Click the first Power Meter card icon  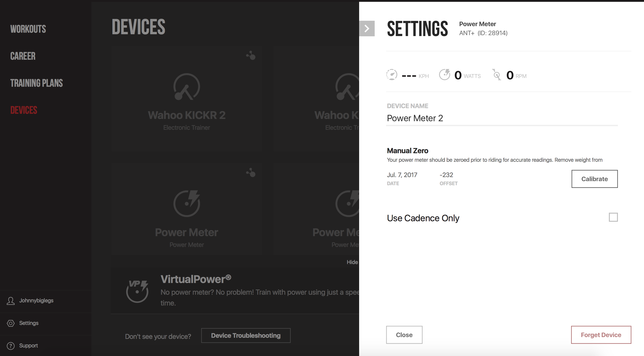(187, 203)
